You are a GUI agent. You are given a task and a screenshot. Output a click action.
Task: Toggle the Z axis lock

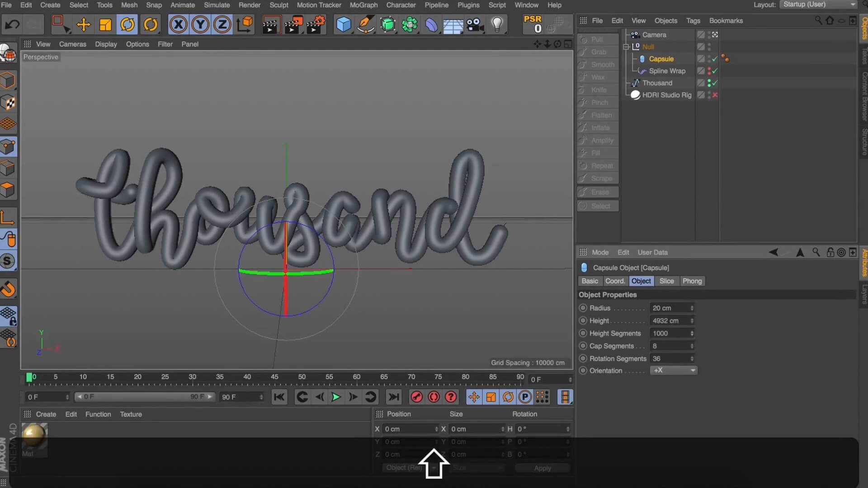point(222,24)
